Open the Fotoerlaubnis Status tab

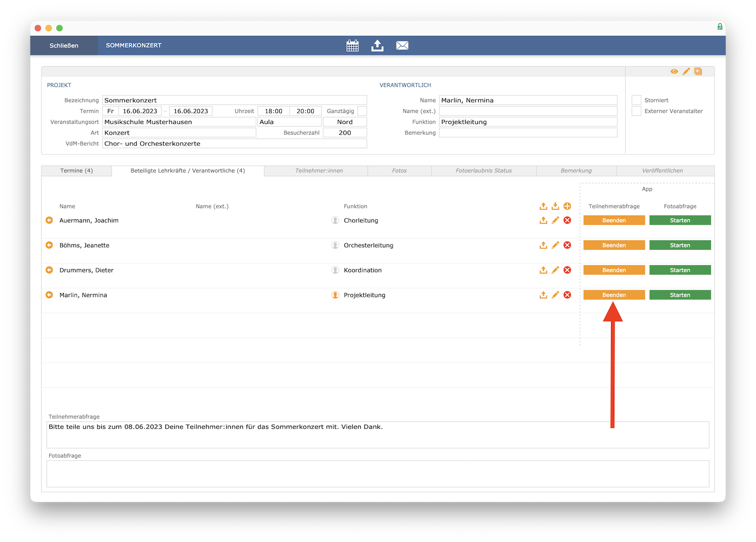pyautogui.click(x=484, y=171)
